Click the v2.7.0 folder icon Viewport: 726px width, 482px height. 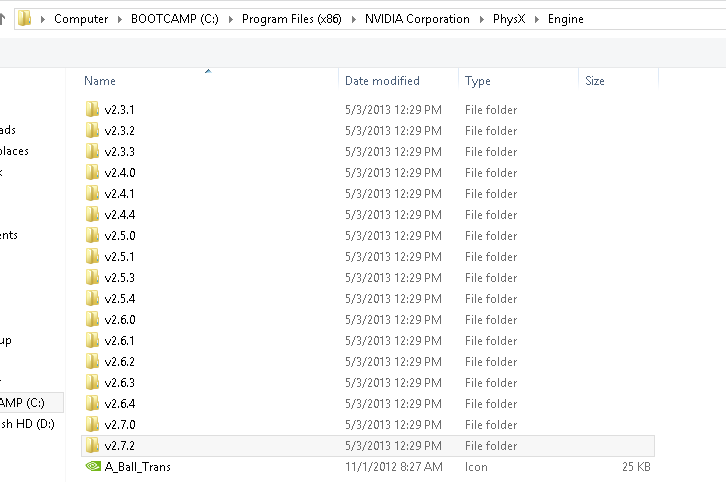coord(92,424)
